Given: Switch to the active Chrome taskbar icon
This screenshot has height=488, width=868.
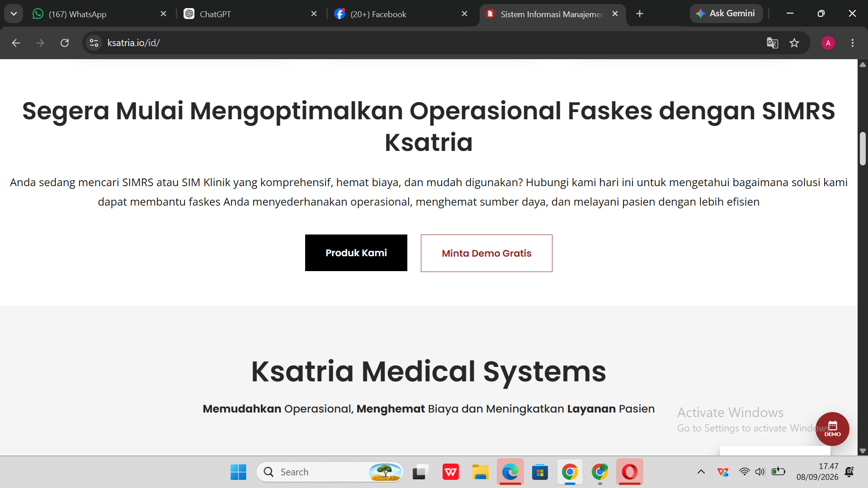Looking at the screenshot, I should point(570,472).
